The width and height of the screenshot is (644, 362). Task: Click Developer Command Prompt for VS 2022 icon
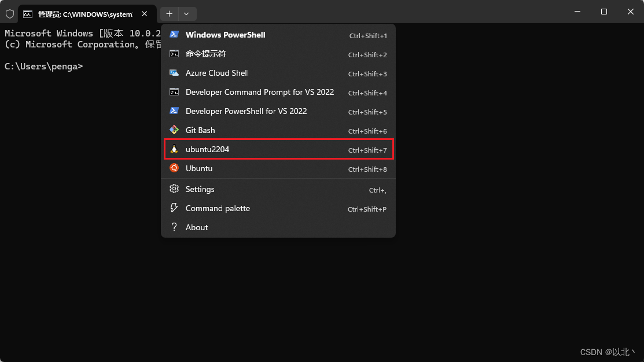(174, 92)
